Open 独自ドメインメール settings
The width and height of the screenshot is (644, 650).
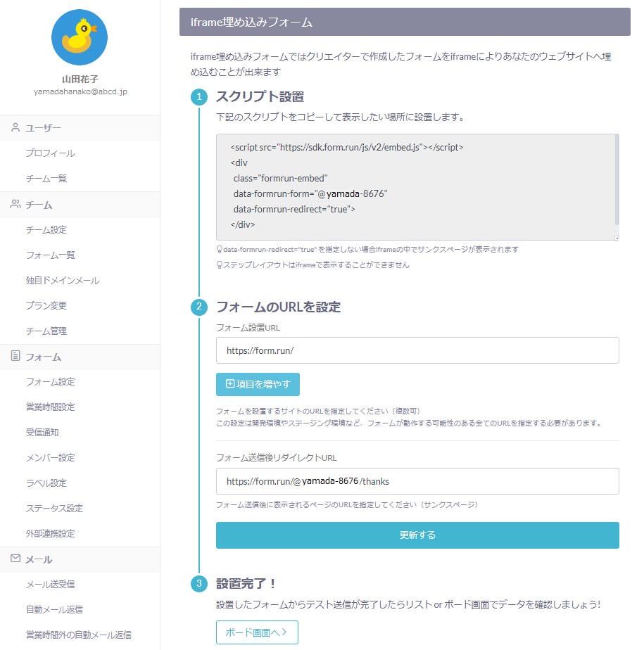click(x=62, y=281)
